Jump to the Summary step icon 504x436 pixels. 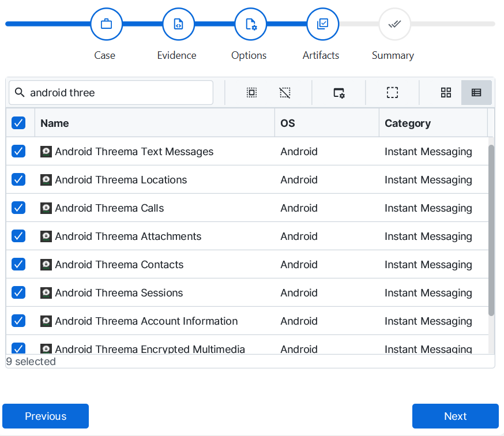(394, 24)
